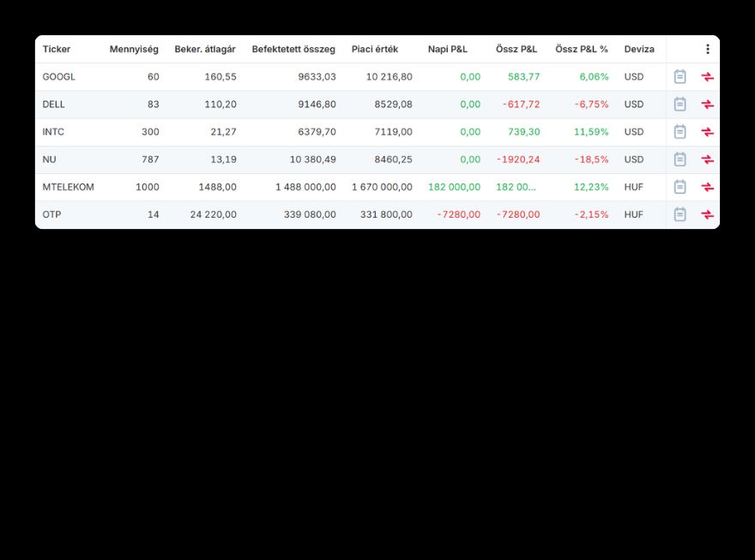Viewport: 755px width, 560px height.
Task: Click USD currency in GOOGL row
Action: pyautogui.click(x=634, y=76)
